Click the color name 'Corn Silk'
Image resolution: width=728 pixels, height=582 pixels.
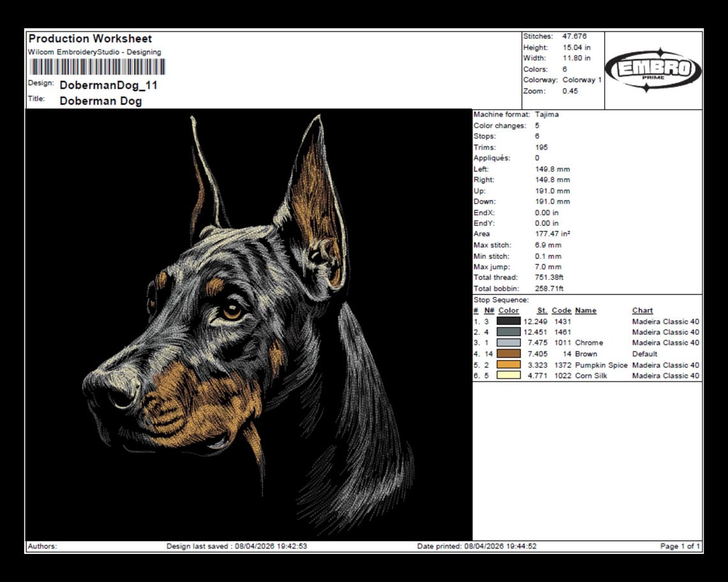tap(591, 375)
